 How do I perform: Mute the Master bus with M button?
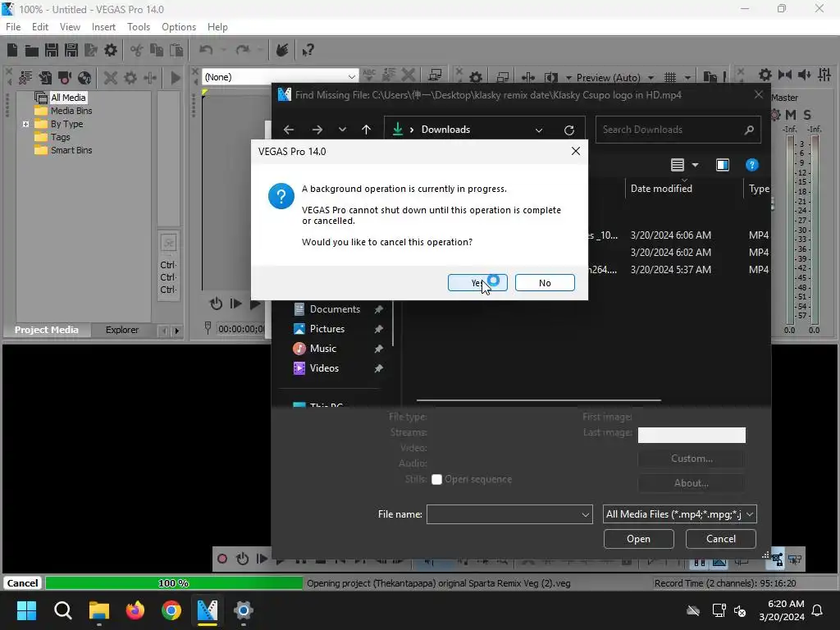pyautogui.click(x=791, y=115)
